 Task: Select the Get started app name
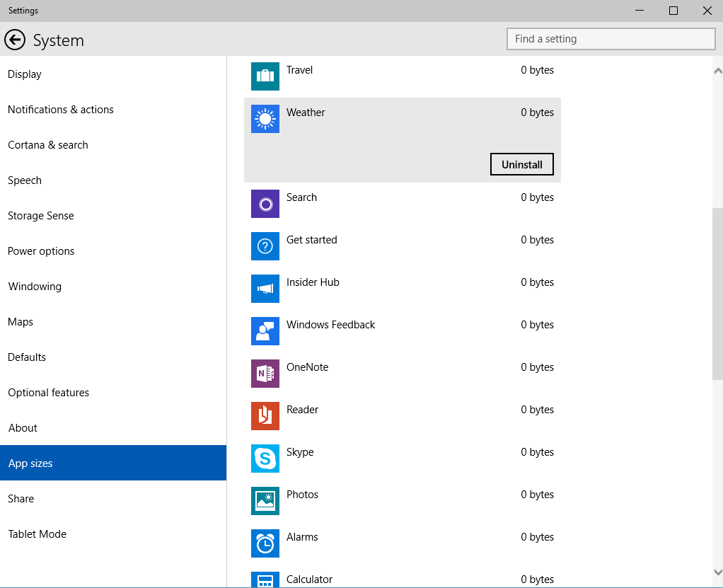click(312, 240)
